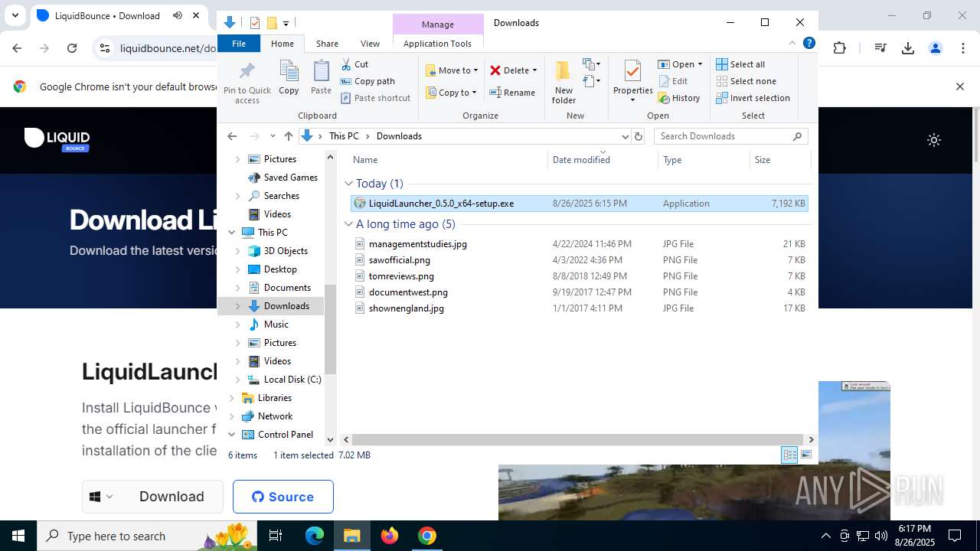980x551 pixels.
Task: Collapse A long time ago group
Action: point(348,224)
